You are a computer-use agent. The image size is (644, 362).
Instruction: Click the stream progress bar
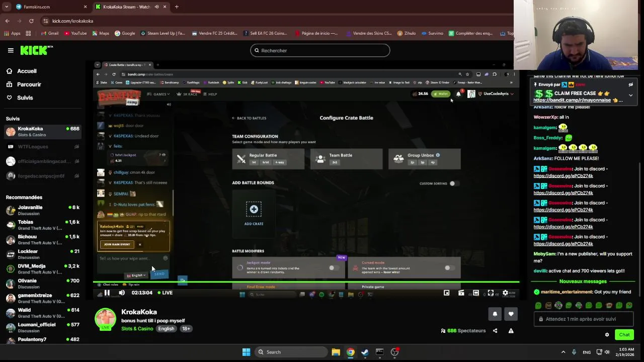coord(306,283)
